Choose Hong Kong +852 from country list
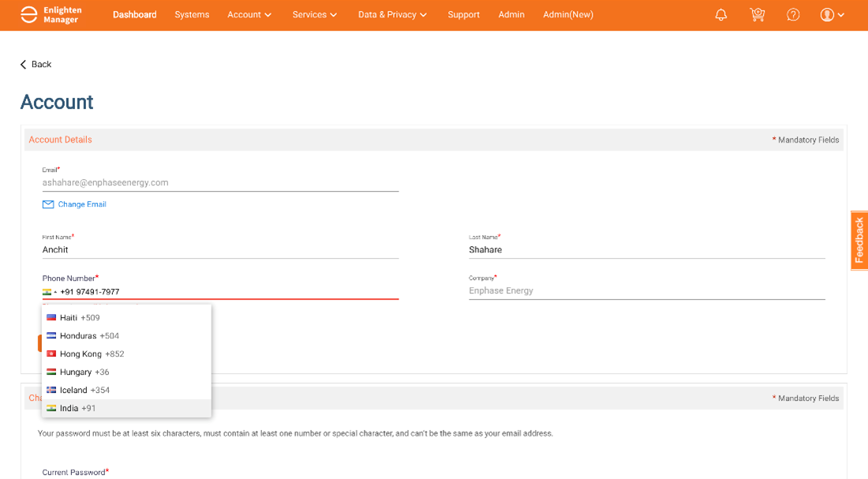 click(127, 354)
